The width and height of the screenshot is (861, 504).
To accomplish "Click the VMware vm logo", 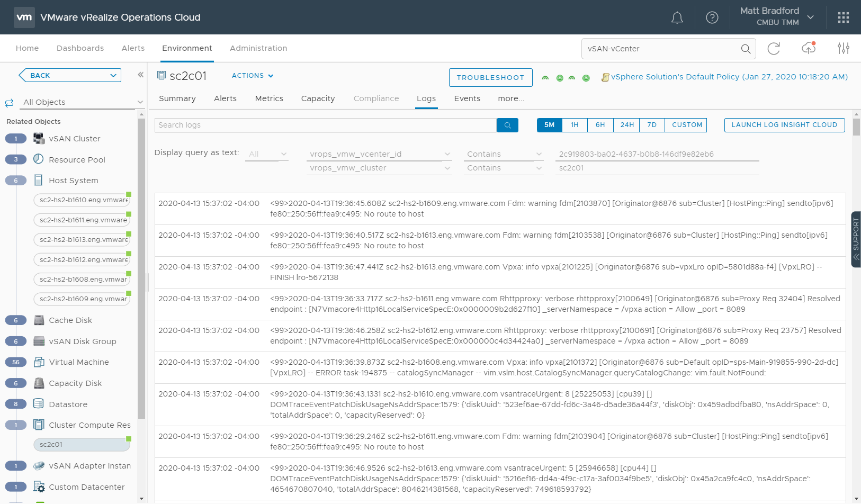I will [x=24, y=17].
